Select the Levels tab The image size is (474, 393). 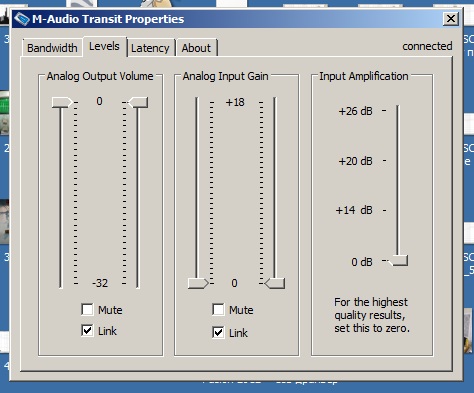tap(104, 46)
